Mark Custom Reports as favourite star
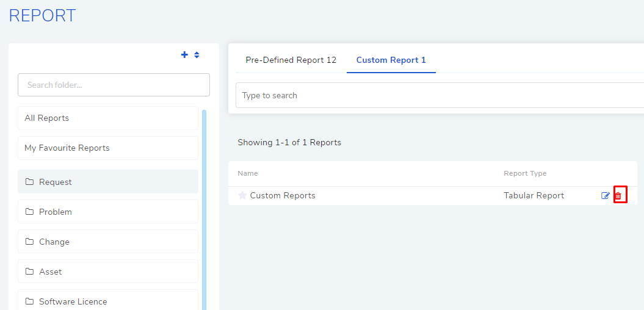 pos(242,195)
